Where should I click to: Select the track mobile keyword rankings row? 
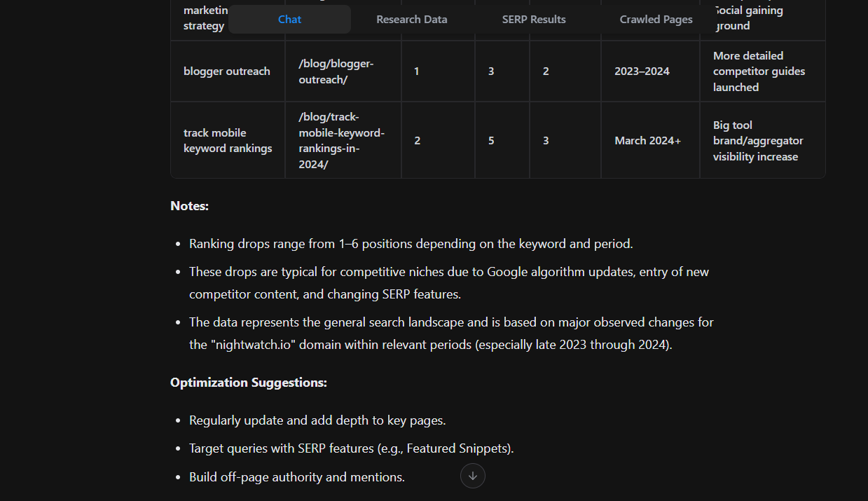227,140
